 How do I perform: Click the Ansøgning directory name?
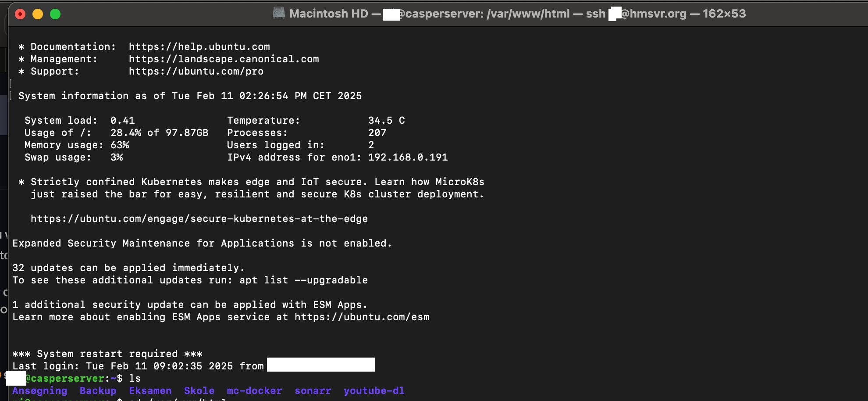point(40,390)
